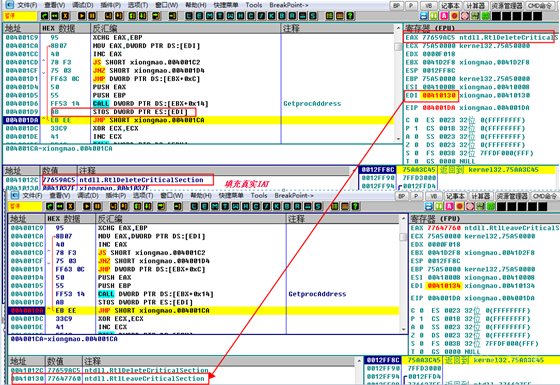Open Memory map (M) icon in lower window
Viewport: 560px width, 385px height.
[x=215, y=206]
